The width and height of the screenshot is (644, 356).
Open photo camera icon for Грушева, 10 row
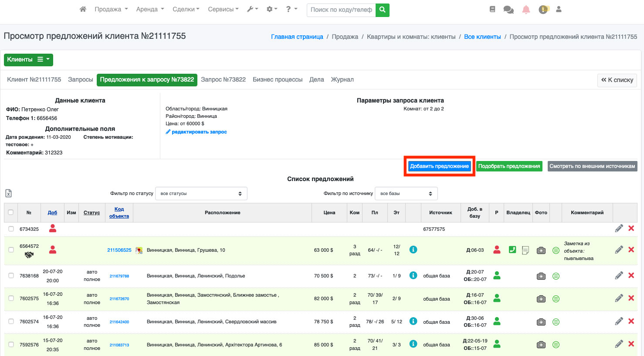541,250
